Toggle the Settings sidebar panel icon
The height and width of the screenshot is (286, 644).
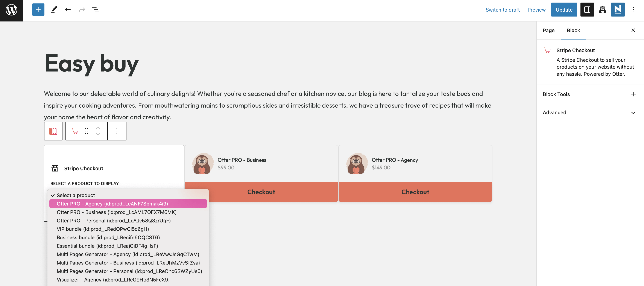587,10
